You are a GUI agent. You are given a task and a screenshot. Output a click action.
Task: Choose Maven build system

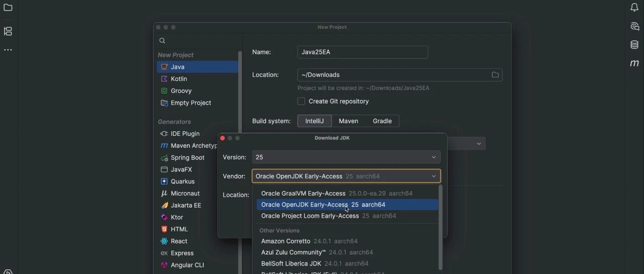point(348,121)
